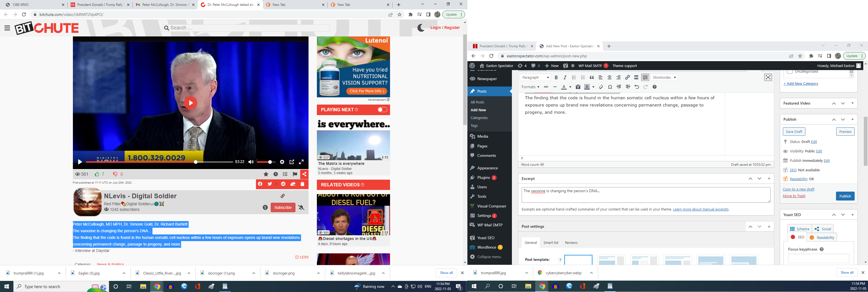Click the Add New Category link

tap(801, 83)
